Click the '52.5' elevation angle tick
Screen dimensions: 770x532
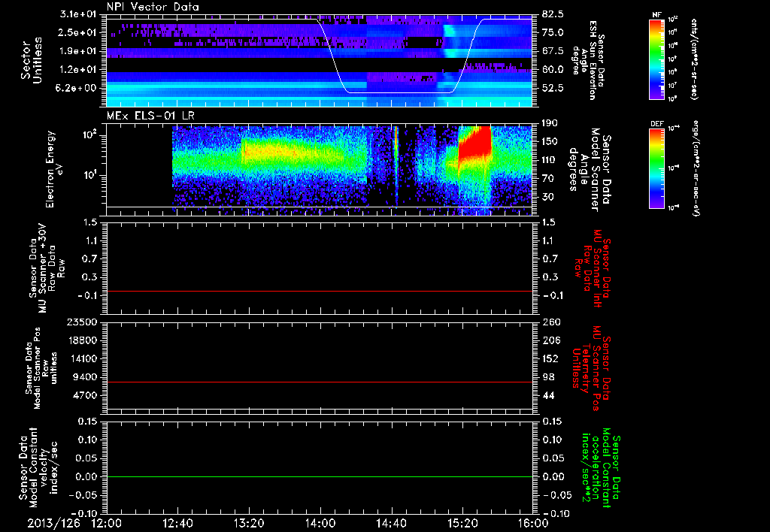click(x=553, y=88)
